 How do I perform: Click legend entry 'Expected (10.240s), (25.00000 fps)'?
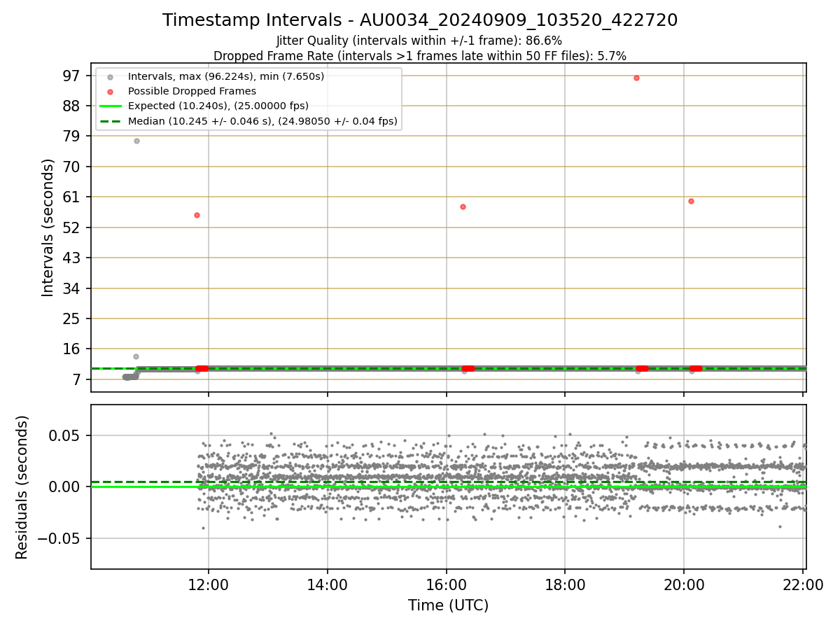point(218,106)
